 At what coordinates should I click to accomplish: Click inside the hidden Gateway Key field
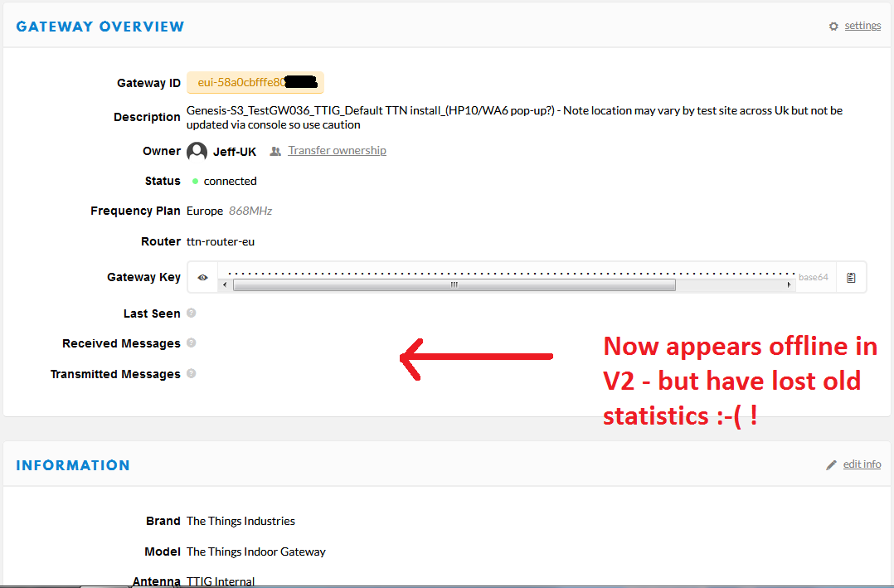pos(506,271)
